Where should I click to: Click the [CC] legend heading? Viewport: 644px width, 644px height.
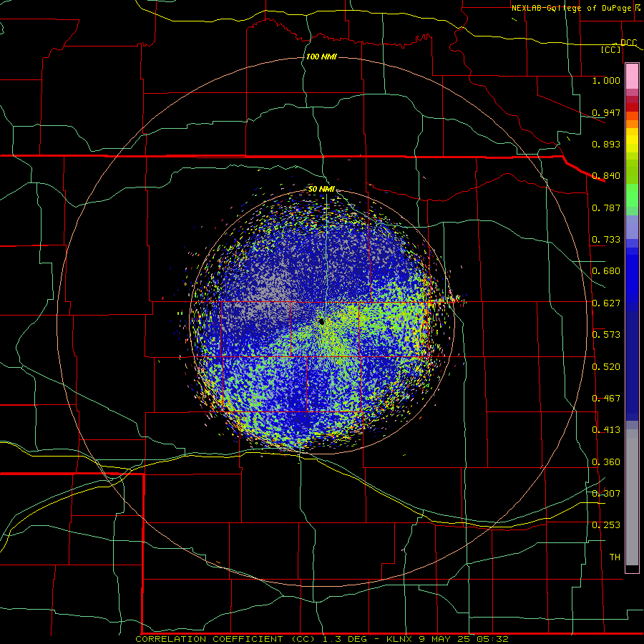[x=611, y=49]
